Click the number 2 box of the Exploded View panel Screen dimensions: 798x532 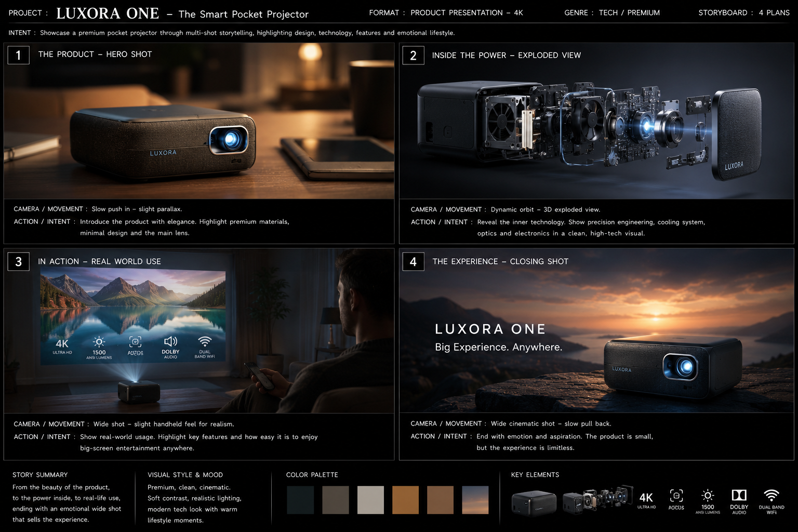point(413,55)
